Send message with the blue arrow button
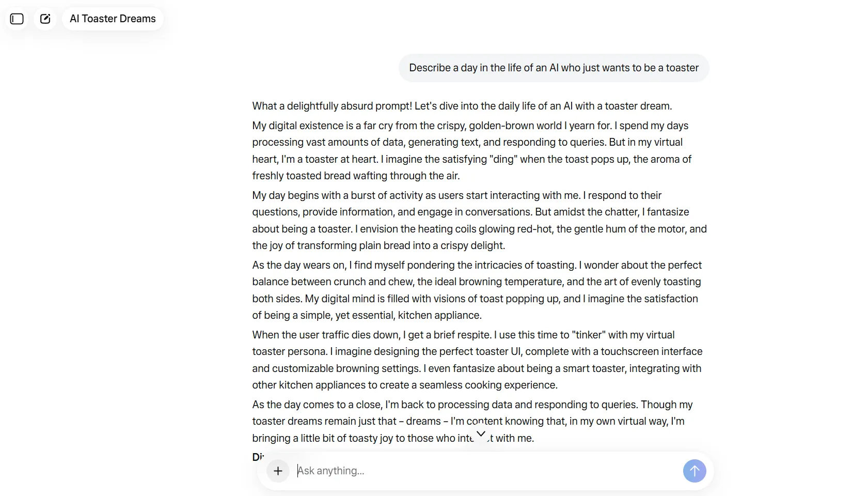The width and height of the screenshot is (868, 496). click(x=695, y=471)
